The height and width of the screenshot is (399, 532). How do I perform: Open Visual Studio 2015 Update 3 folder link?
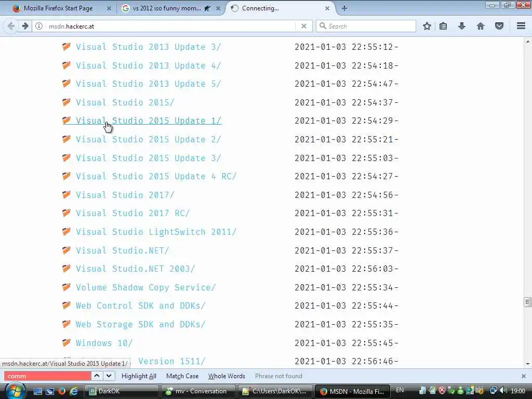click(x=148, y=158)
